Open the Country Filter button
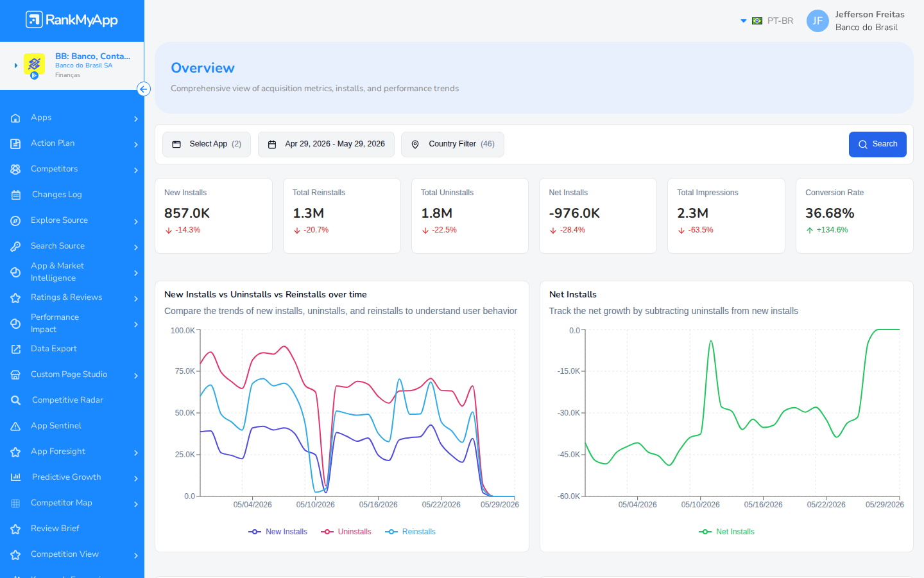 (452, 144)
